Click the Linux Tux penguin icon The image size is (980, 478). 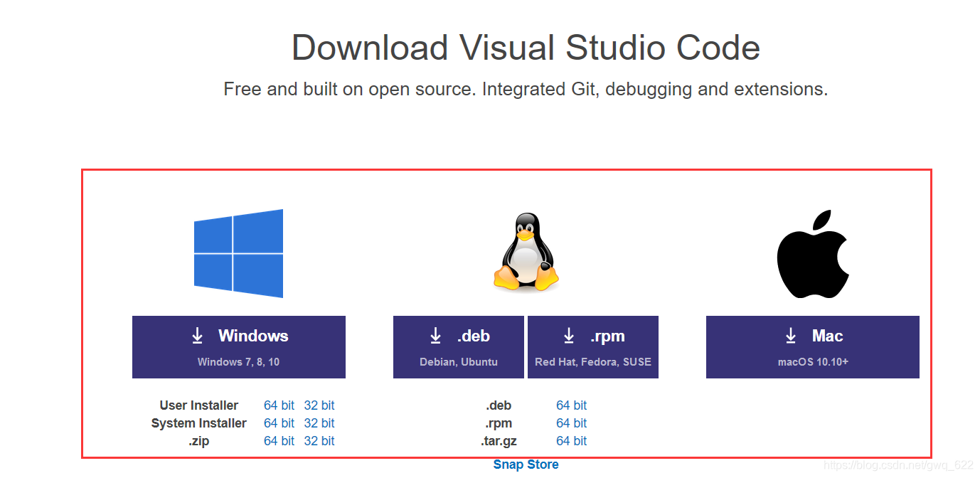(526, 252)
